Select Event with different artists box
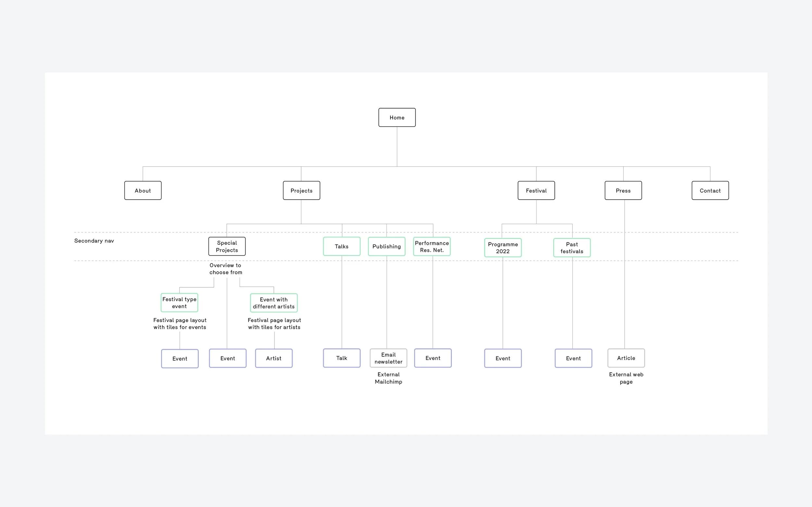 click(274, 303)
